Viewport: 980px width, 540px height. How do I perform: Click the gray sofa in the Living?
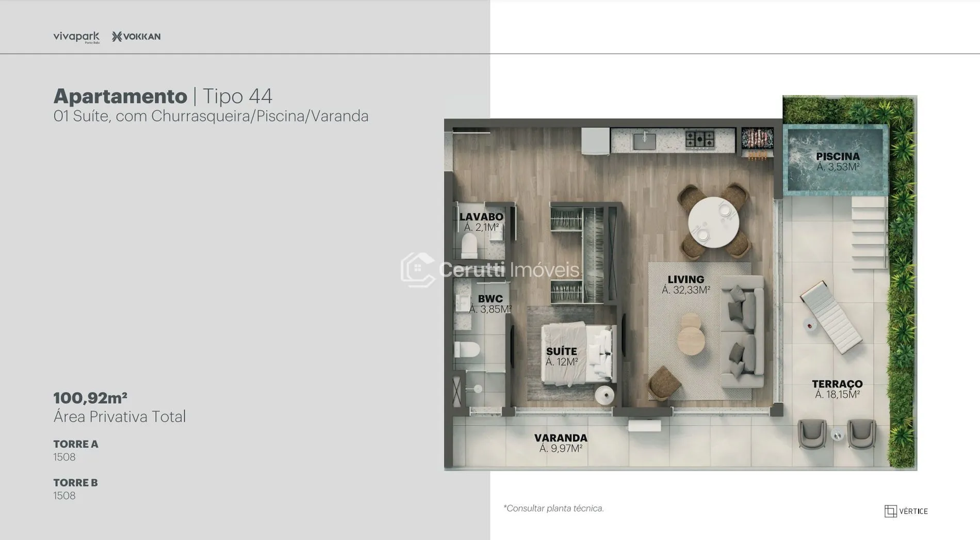[x=742, y=331]
